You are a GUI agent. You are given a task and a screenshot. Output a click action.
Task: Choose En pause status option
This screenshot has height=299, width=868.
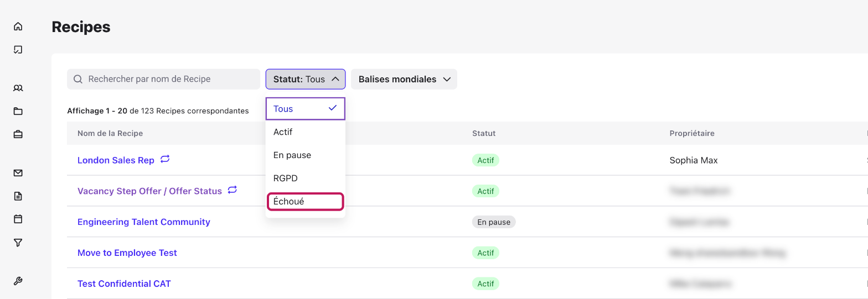[306, 155]
